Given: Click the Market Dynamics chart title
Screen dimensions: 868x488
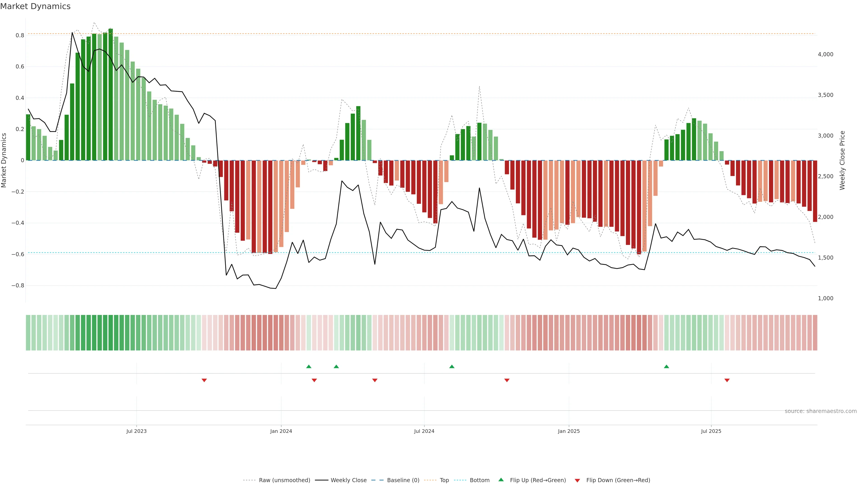Looking at the screenshot, I should coord(35,6).
